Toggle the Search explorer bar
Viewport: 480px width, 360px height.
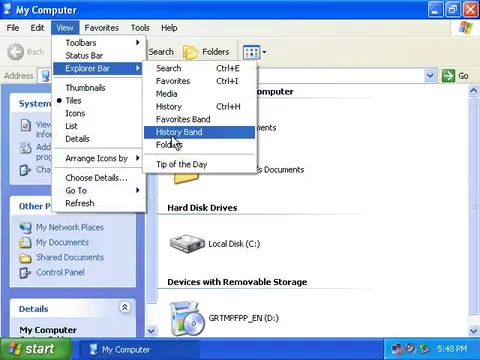pos(199,68)
